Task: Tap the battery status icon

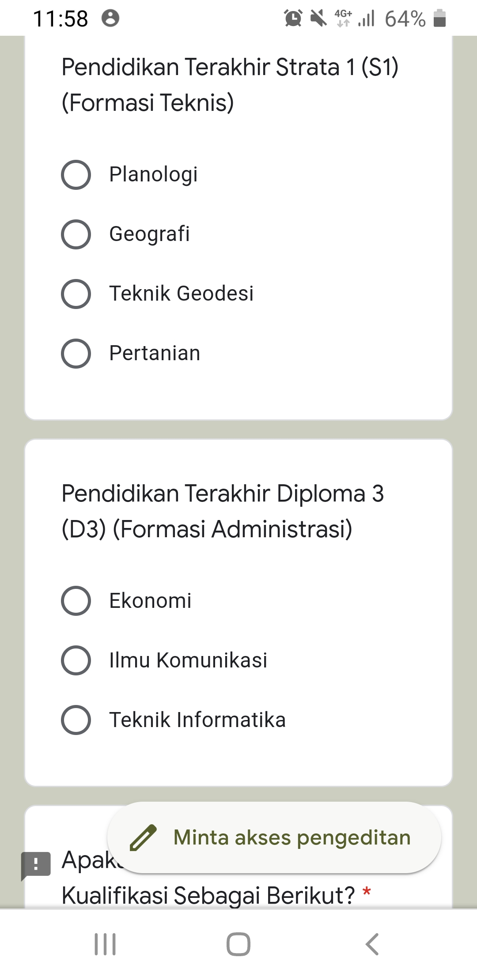Action: 439,19
